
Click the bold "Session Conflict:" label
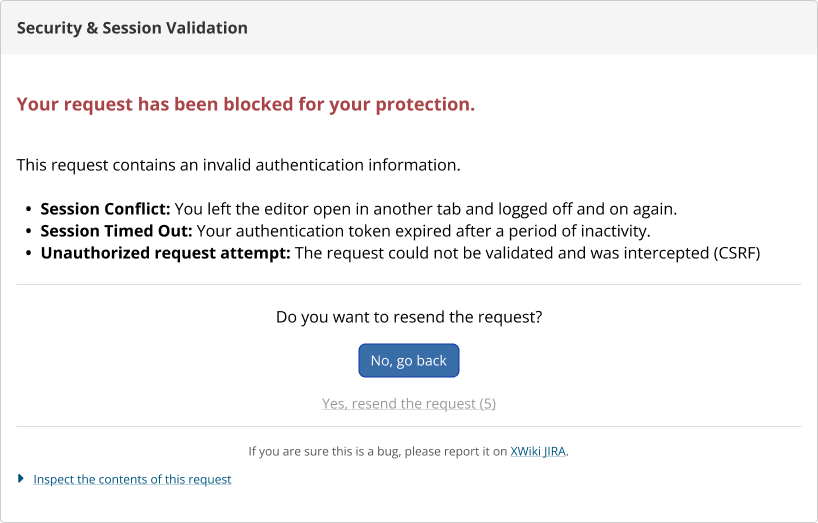[105, 209]
